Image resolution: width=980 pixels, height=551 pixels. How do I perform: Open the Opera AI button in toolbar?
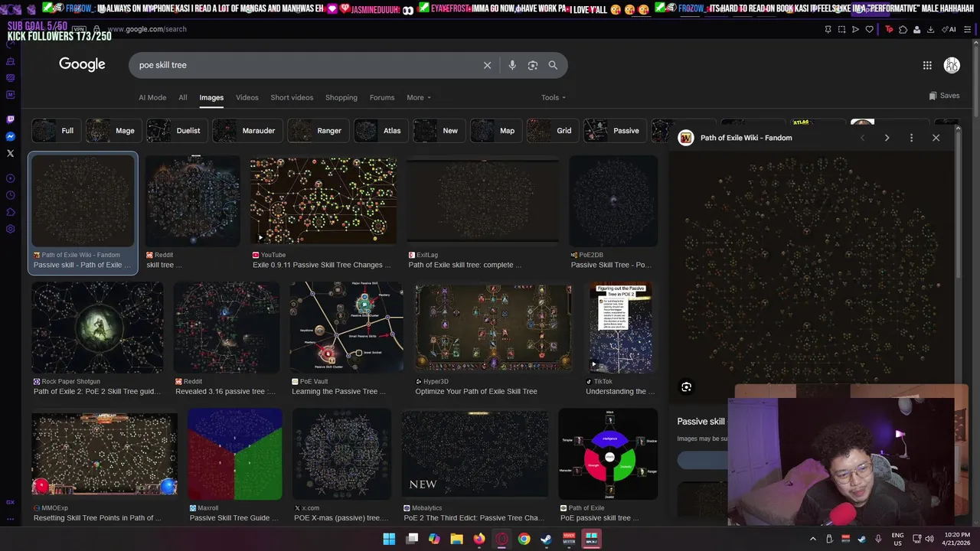coord(949,29)
